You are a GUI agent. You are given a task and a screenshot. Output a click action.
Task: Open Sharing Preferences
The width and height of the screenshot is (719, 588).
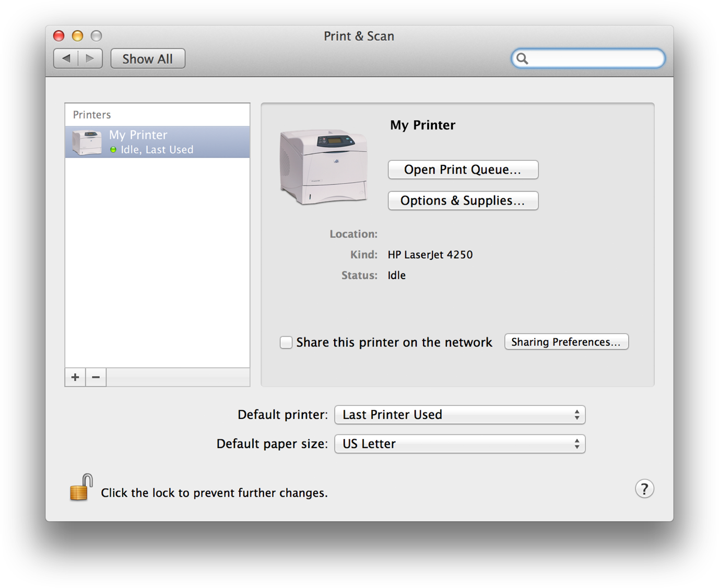tap(566, 342)
